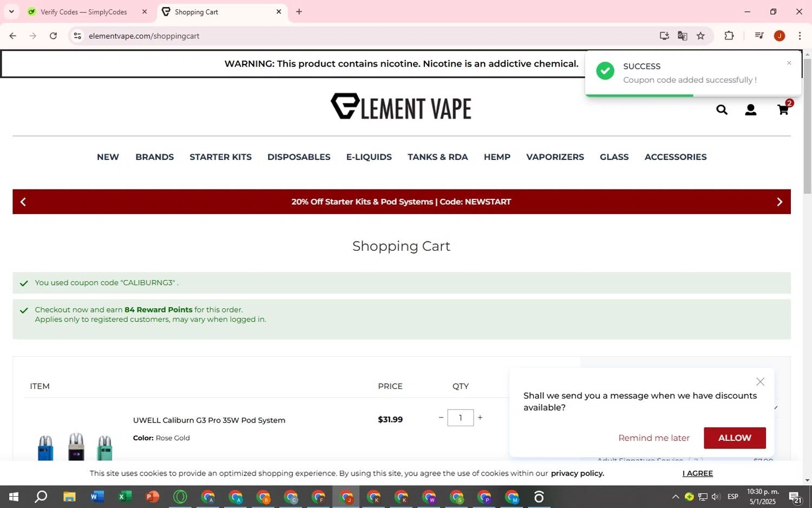The width and height of the screenshot is (812, 508).
Task: Open the translate page icon
Action: [x=682, y=36]
